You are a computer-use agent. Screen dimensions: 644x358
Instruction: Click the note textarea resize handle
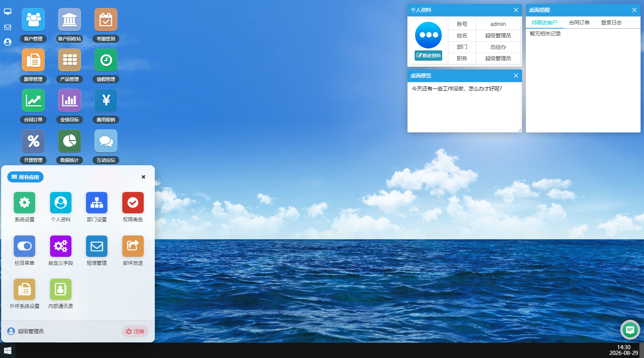tap(519, 130)
